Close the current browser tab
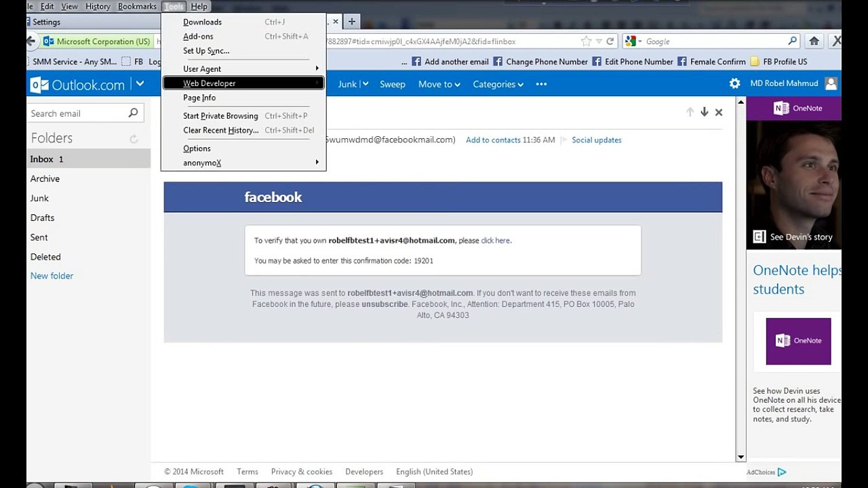 335,22
